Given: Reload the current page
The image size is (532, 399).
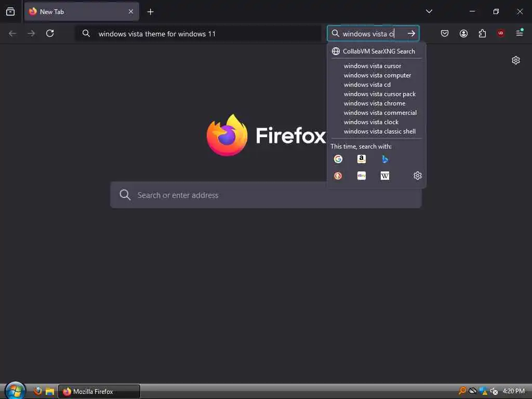Looking at the screenshot, I should pos(50,33).
